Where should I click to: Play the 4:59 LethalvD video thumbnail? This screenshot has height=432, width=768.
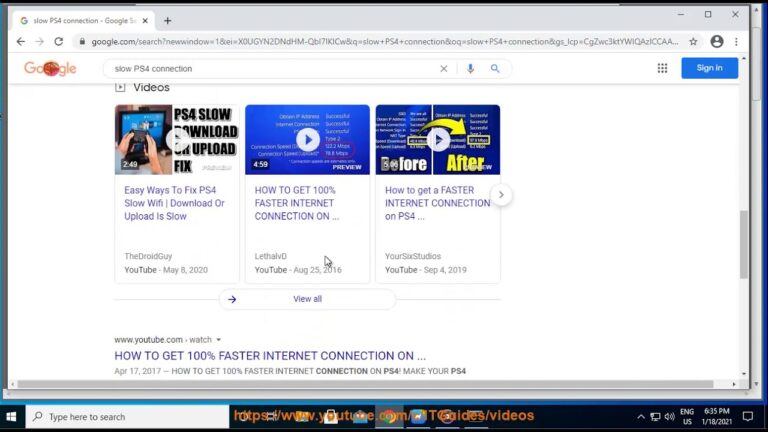coord(308,140)
